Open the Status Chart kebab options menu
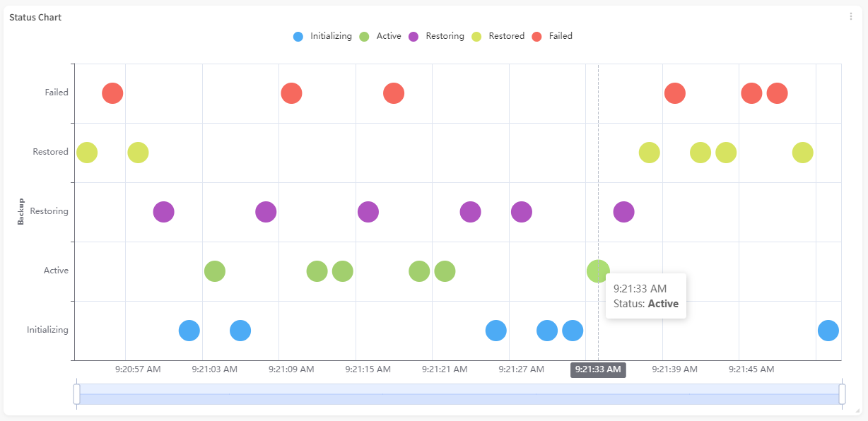 [x=851, y=17]
